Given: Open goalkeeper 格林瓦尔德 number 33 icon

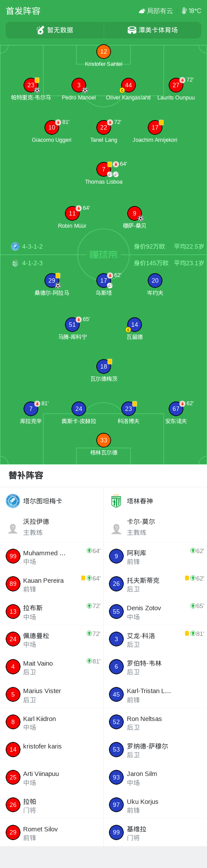Looking at the screenshot, I should (x=104, y=440).
